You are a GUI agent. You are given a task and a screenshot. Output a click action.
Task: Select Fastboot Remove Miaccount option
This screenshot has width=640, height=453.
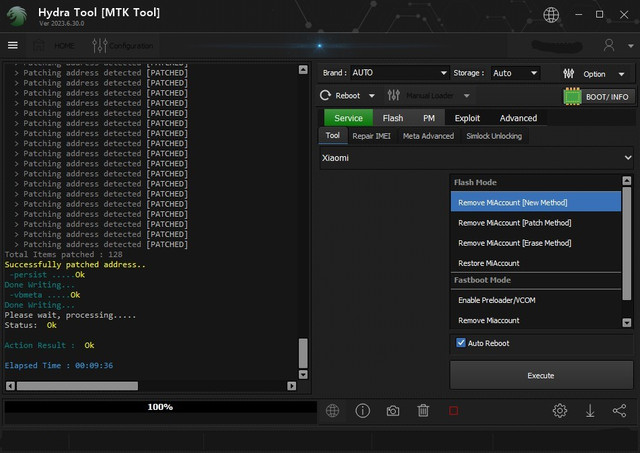536,320
